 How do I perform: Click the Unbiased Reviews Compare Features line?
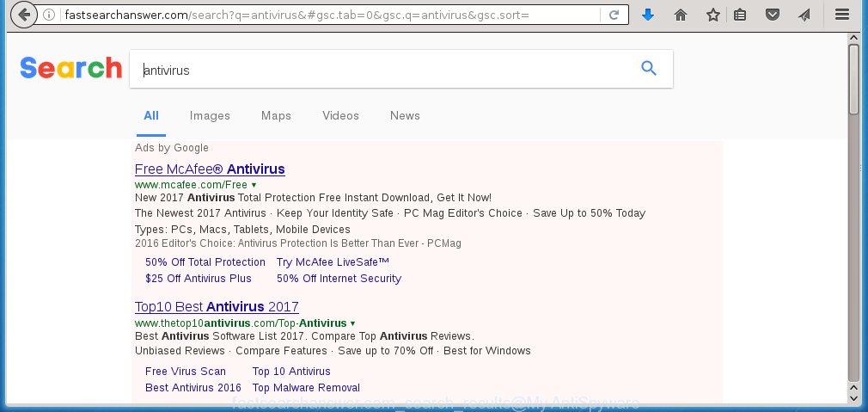coord(333,351)
